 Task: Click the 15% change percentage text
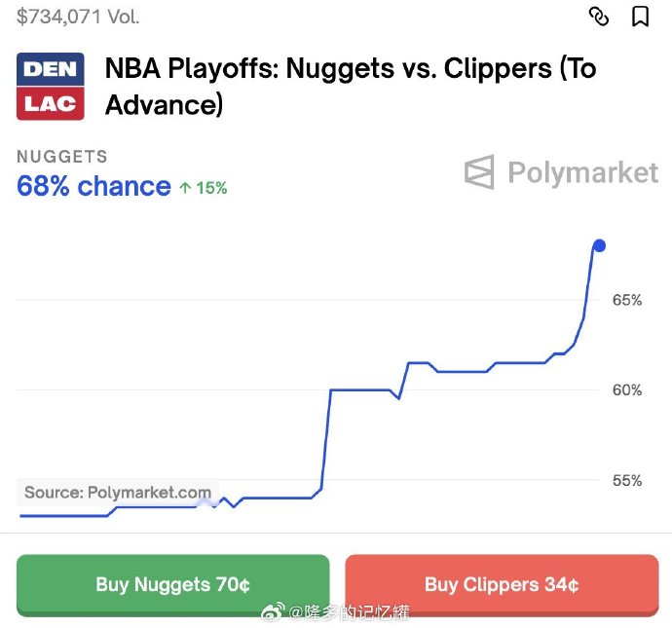[211, 188]
